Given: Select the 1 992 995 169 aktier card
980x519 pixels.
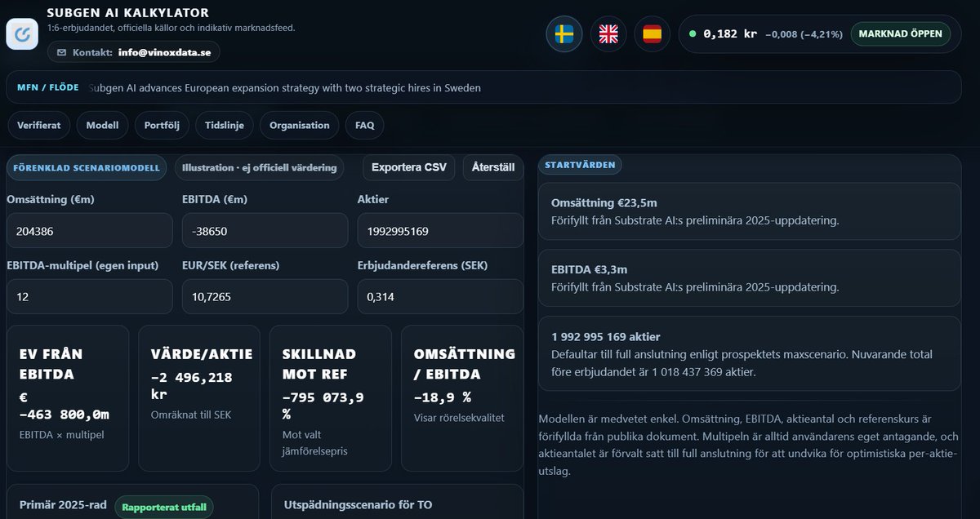Looking at the screenshot, I should pos(749,353).
